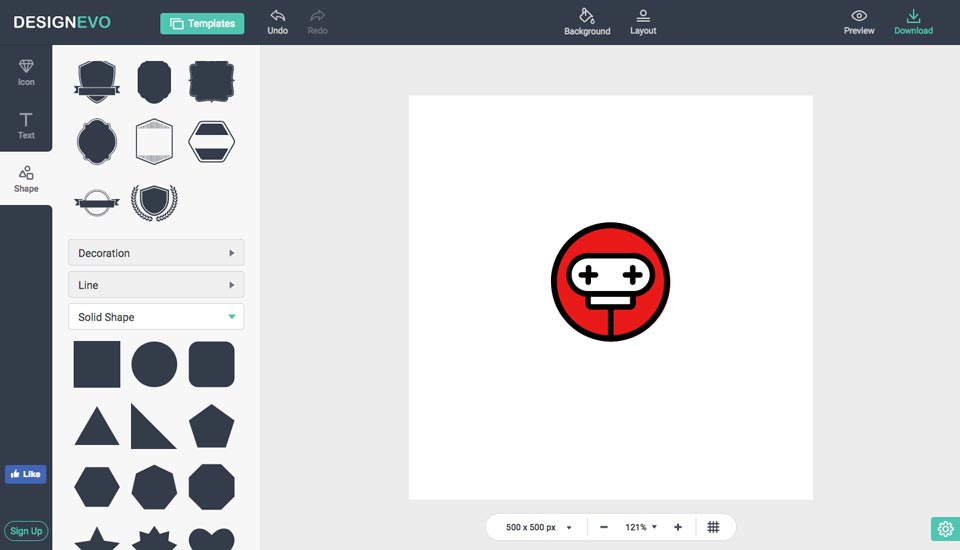Click the DesignEvo logo
This screenshot has height=550, width=960.
pyautogui.click(x=62, y=22)
